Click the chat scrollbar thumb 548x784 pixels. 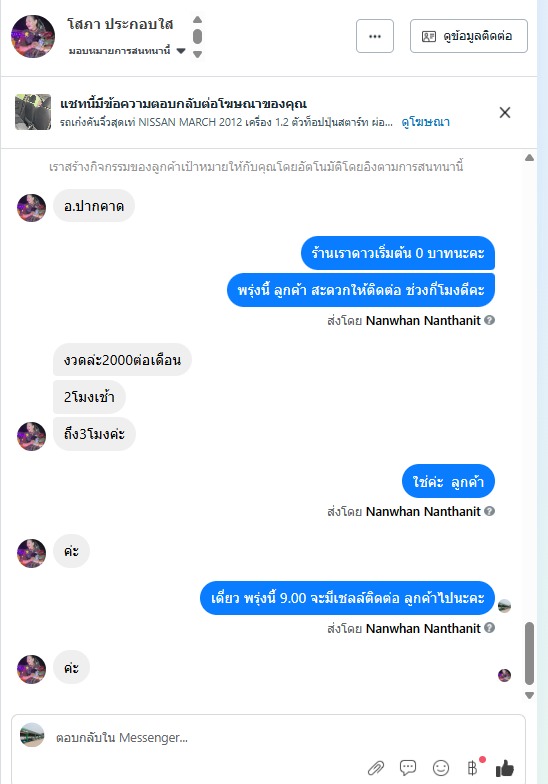tap(530, 653)
